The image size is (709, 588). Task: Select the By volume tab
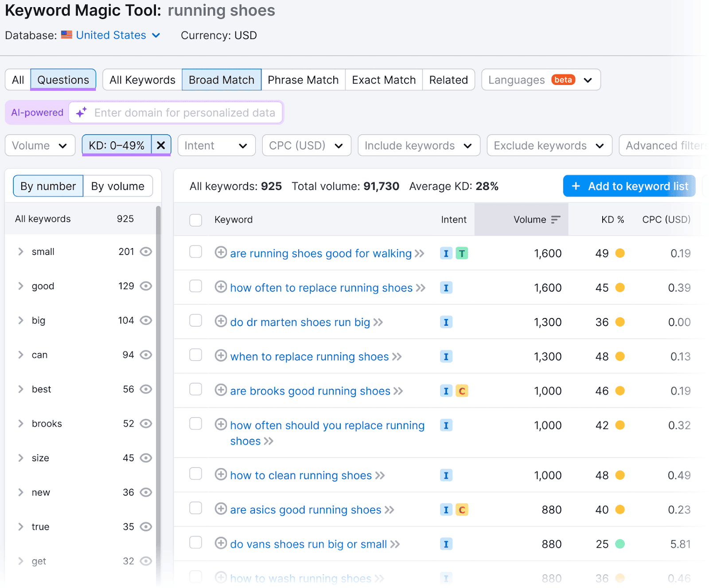click(x=118, y=186)
